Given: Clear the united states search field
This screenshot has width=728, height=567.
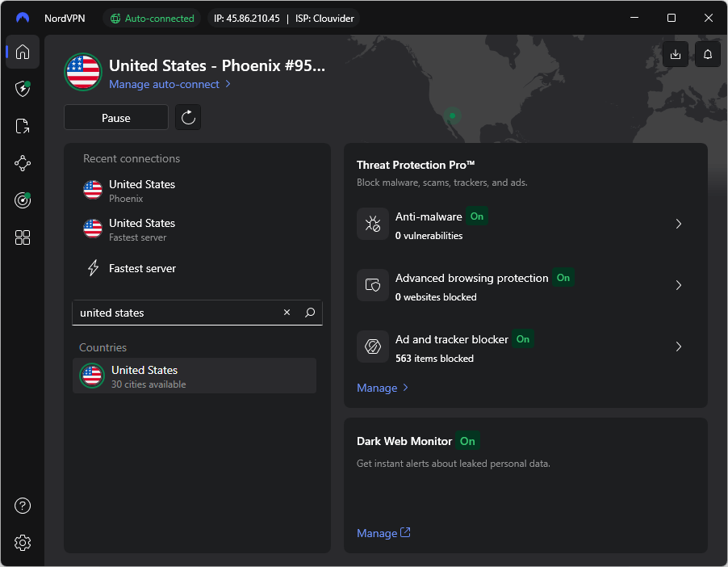Looking at the screenshot, I should point(287,313).
